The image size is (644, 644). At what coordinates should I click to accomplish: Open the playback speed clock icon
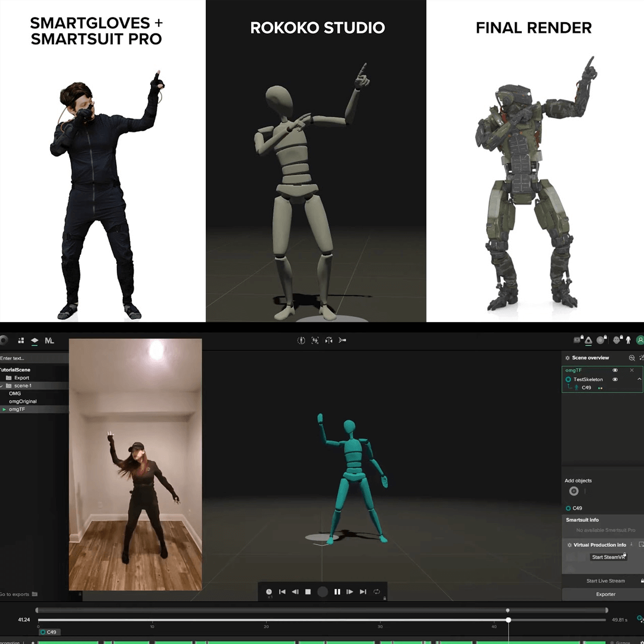tap(269, 592)
